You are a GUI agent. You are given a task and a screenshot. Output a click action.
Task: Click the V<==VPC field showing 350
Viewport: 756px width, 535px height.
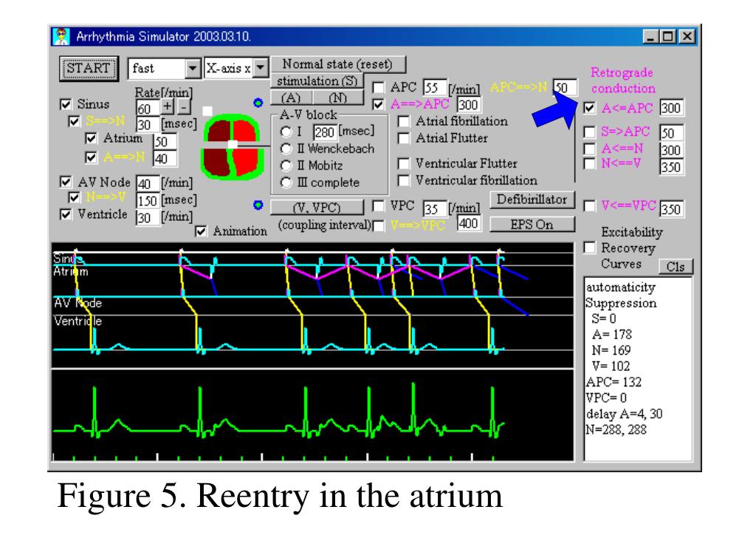(x=671, y=209)
